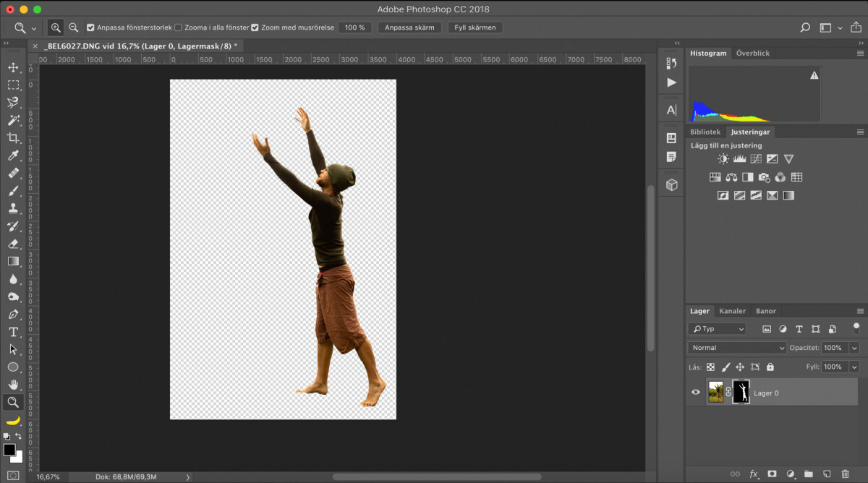The image size is (868, 483).
Task: Switch to the Banor tab
Action: coord(766,311)
